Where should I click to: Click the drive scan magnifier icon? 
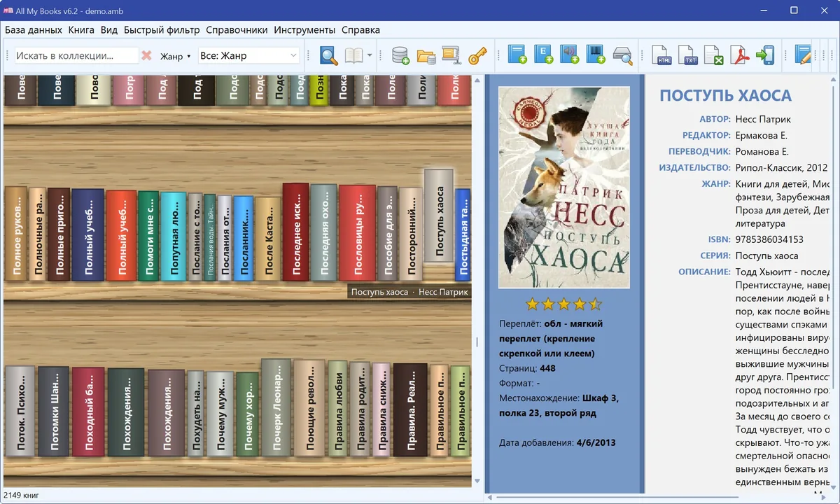(622, 55)
